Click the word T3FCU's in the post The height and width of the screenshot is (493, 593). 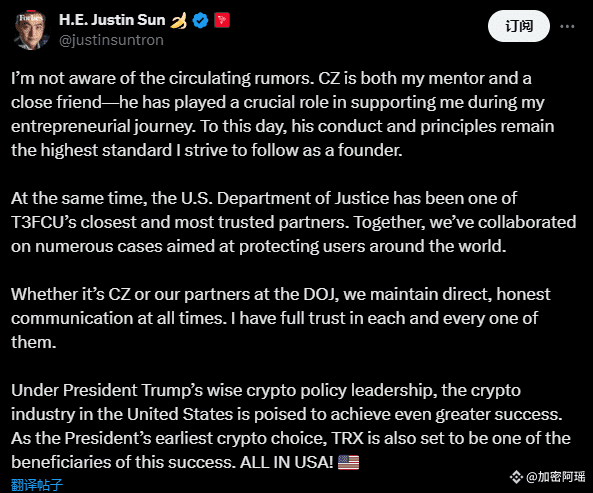44,222
